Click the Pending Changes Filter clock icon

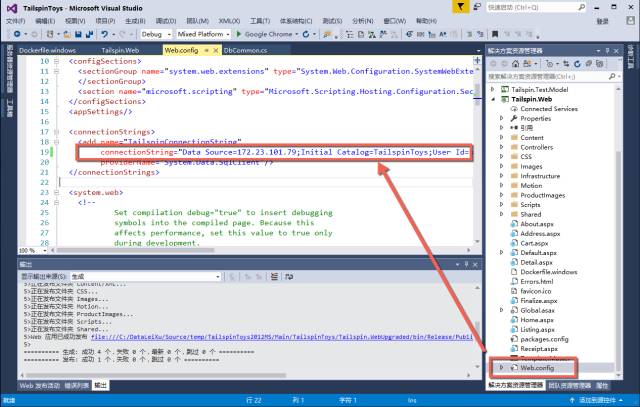[549, 64]
